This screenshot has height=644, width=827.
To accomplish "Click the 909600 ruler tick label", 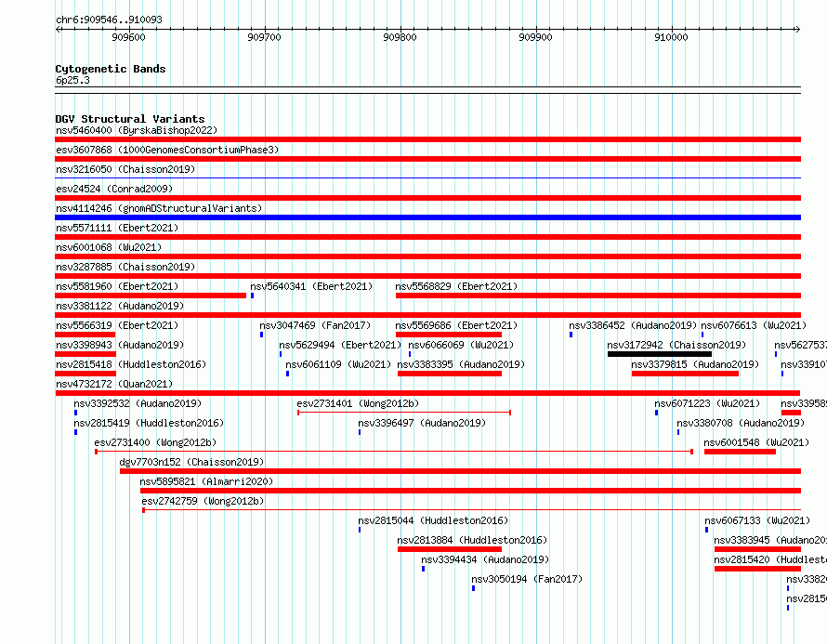I will (x=128, y=37).
